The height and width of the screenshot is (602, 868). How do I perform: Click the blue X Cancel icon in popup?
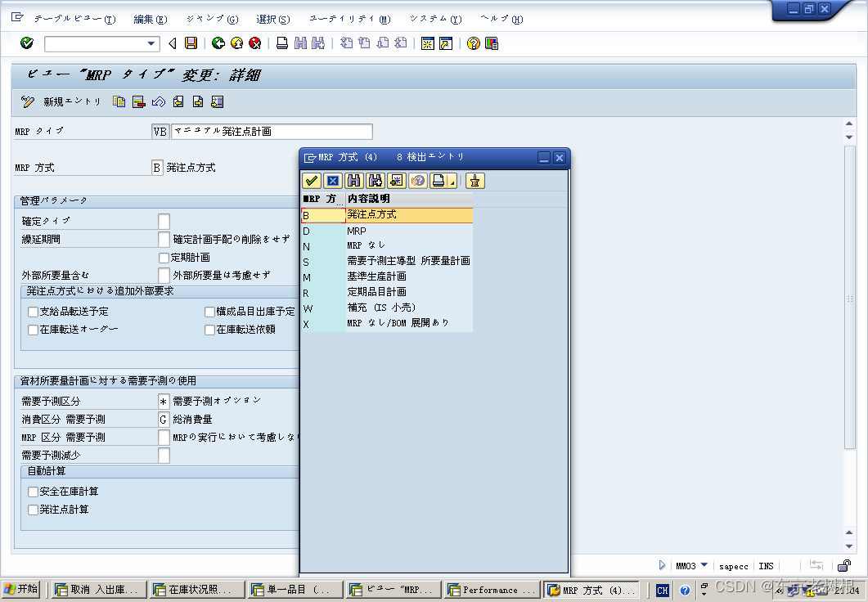333,181
